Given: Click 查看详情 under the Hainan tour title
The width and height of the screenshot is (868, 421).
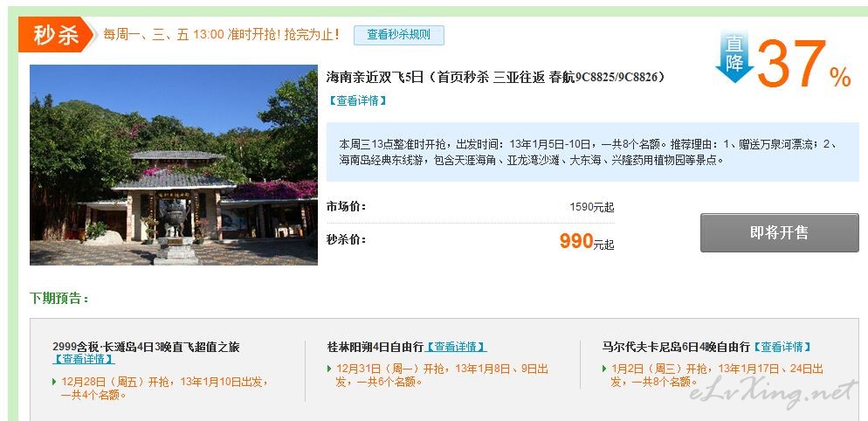Looking at the screenshot, I should pyautogui.click(x=357, y=100).
